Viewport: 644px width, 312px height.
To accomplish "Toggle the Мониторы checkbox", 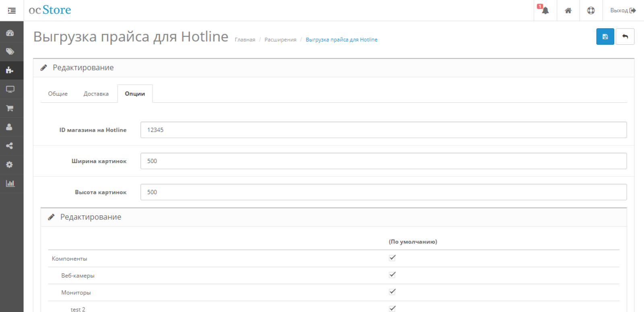I will pos(392,291).
